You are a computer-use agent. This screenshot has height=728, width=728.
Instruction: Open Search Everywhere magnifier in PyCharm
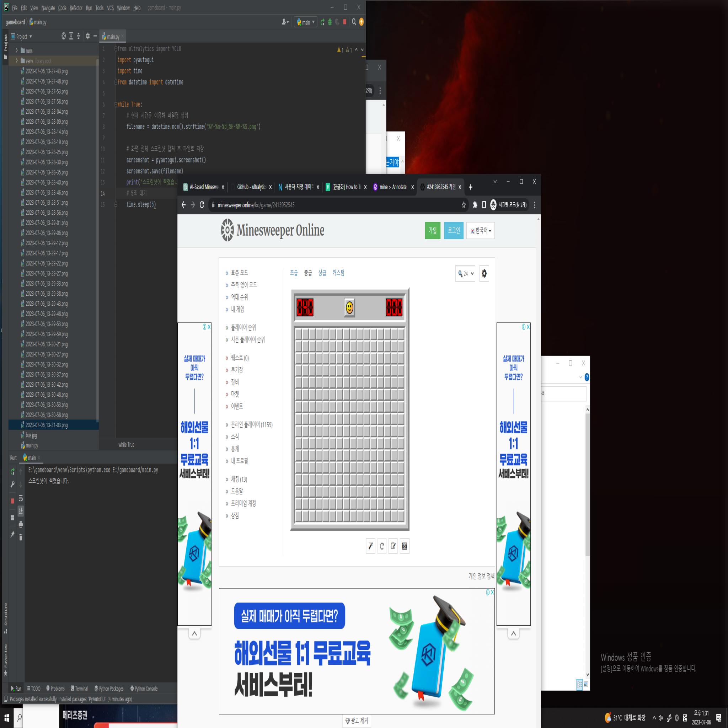pos(354,22)
